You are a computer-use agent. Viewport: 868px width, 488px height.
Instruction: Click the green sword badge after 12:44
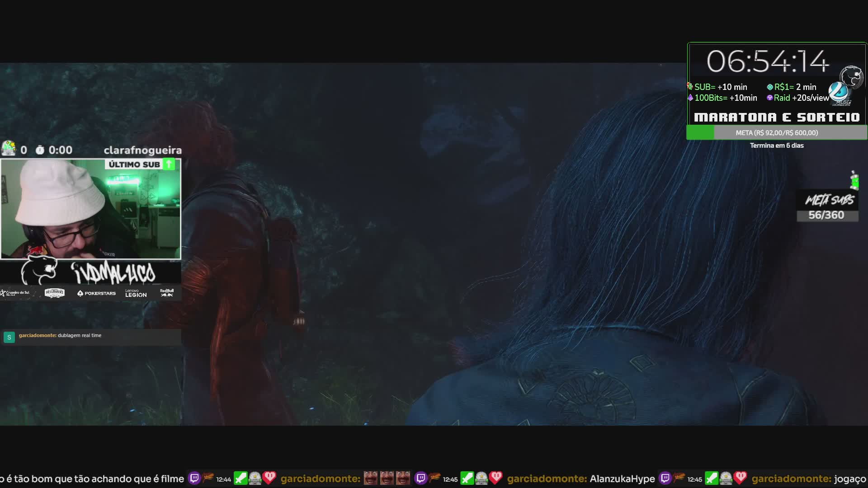click(241, 478)
